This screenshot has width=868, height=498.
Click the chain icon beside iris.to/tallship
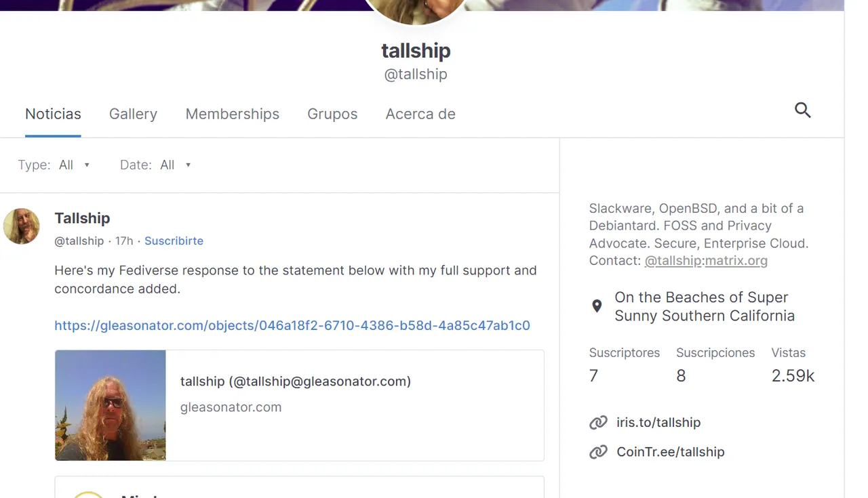tap(598, 423)
